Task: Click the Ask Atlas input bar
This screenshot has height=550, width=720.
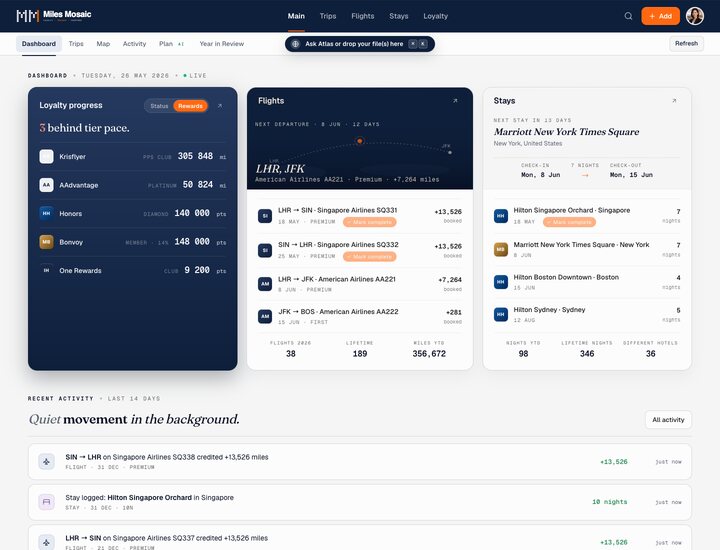Action: [x=360, y=44]
